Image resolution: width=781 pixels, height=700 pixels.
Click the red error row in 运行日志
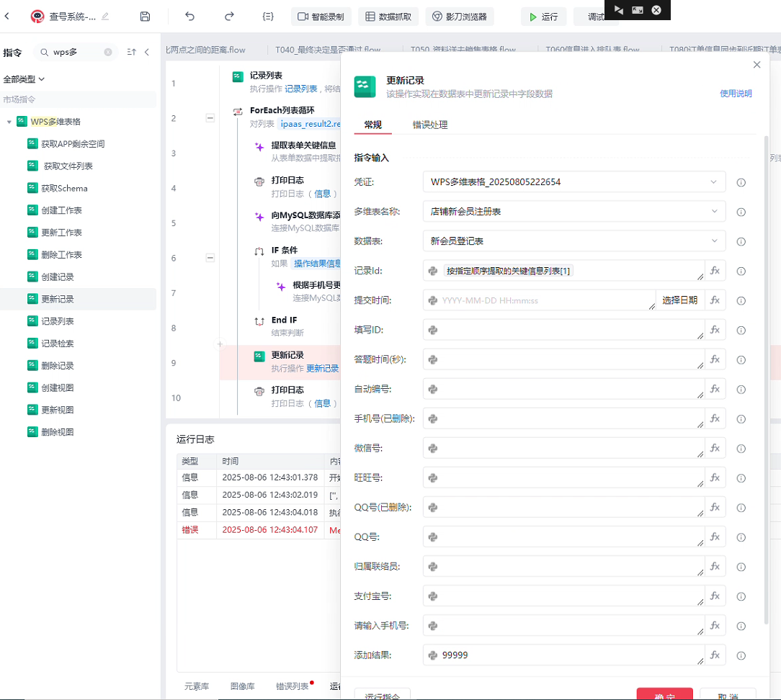(259, 530)
